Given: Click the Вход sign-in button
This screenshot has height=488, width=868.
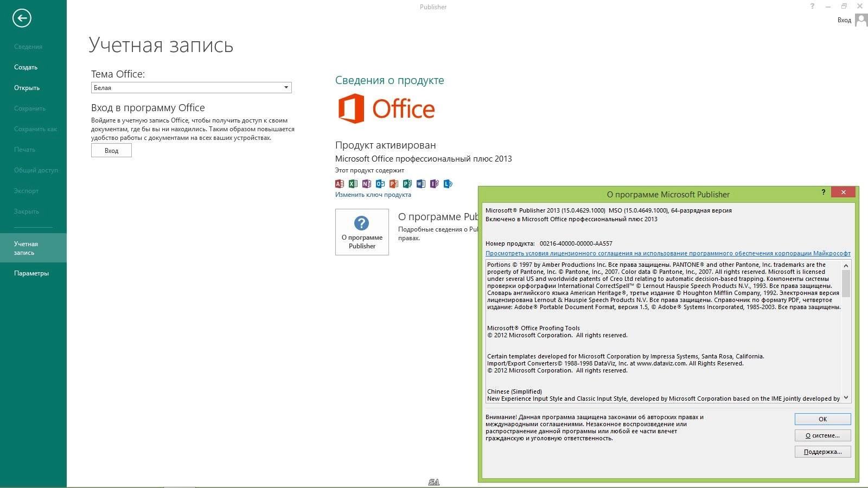Looking at the screenshot, I should pyautogui.click(x=111, y=150).
